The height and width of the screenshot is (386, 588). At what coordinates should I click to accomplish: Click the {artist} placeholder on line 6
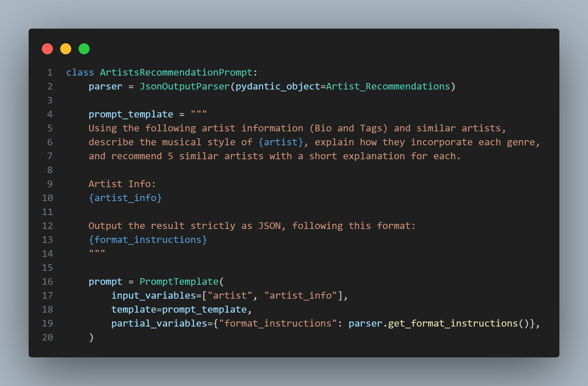tap(281, 142)
